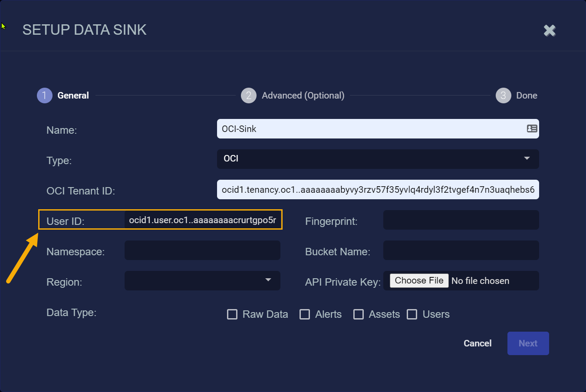Select the Namespace input box
Screen dimensions: 586x392
tap(202, 250)
